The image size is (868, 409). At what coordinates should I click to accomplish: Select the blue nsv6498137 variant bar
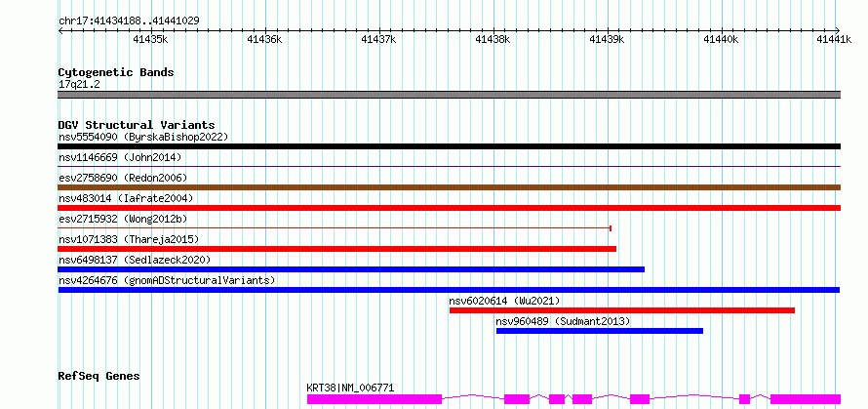click(351, 269)
